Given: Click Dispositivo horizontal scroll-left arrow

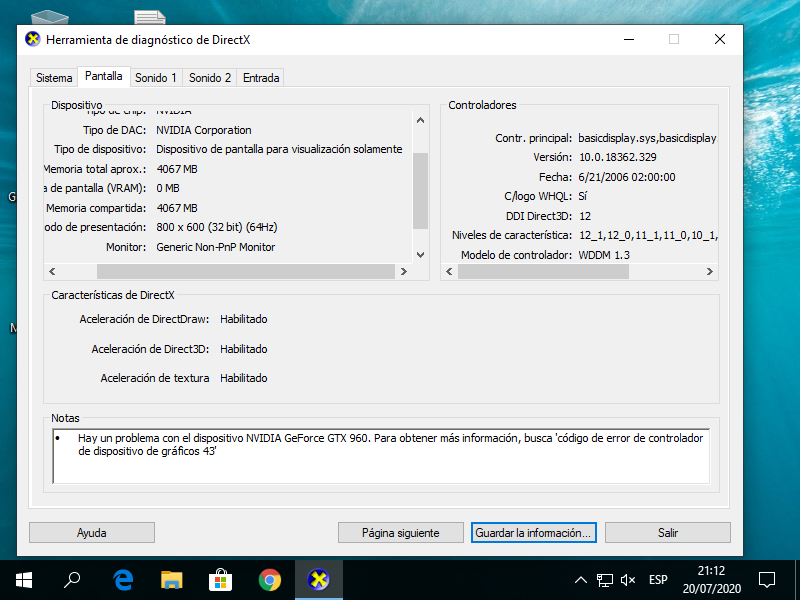Looking at the screenshot, I should tap(52, 271).
